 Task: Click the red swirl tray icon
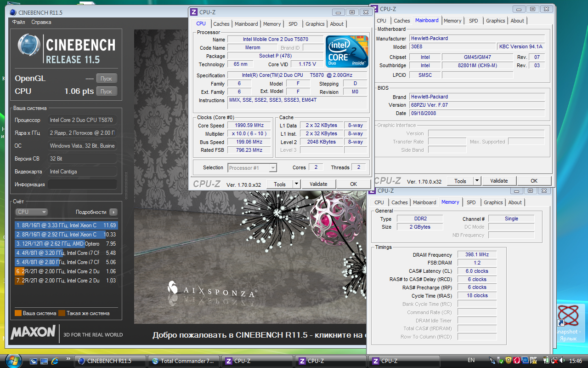point(516,361)
